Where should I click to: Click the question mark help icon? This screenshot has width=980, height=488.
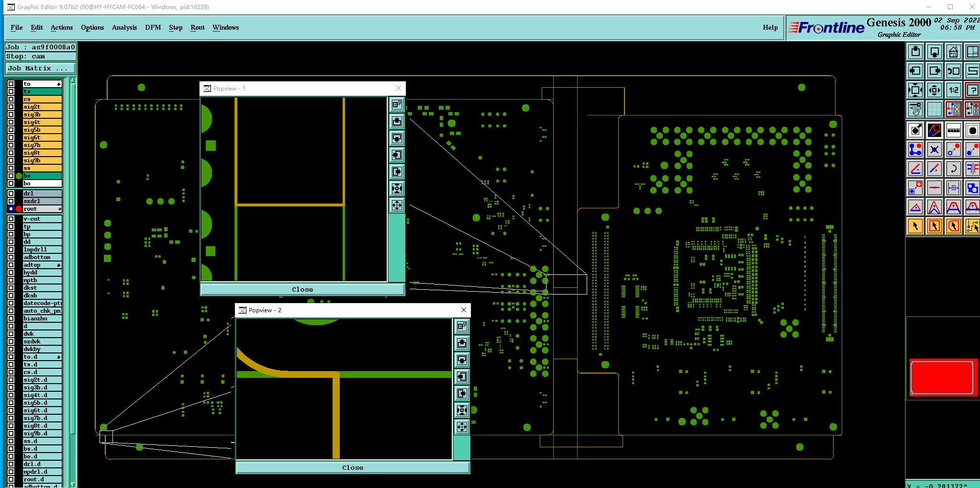tap(972, 90)
